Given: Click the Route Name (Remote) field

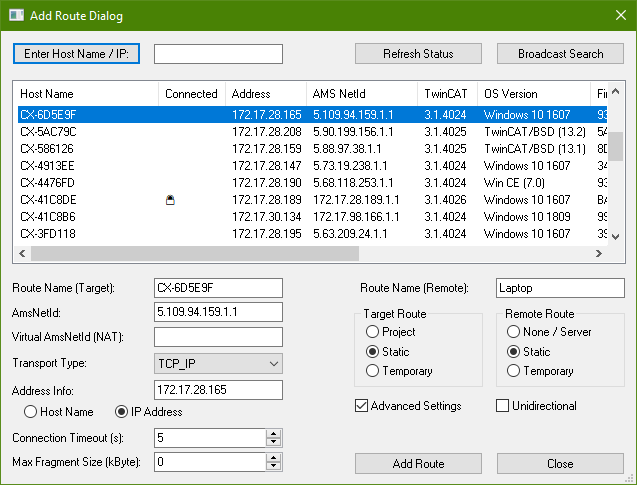Looking at the screenshot, I should [560, 288].
